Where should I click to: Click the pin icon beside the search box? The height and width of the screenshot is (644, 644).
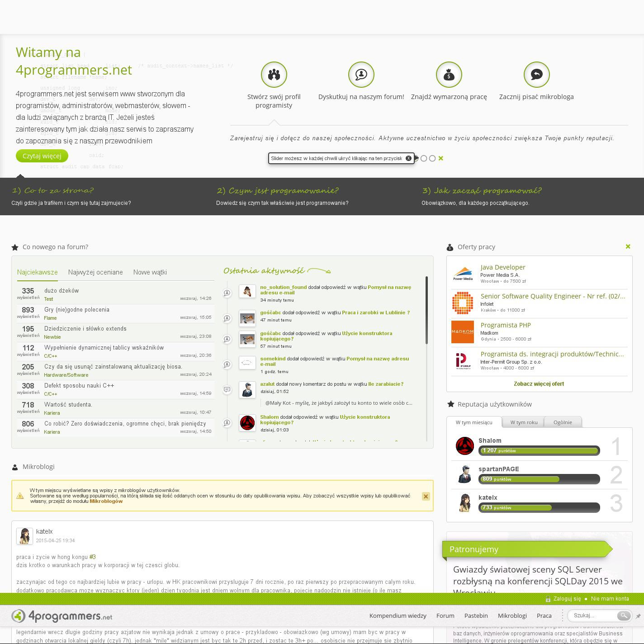click(638, 616)
